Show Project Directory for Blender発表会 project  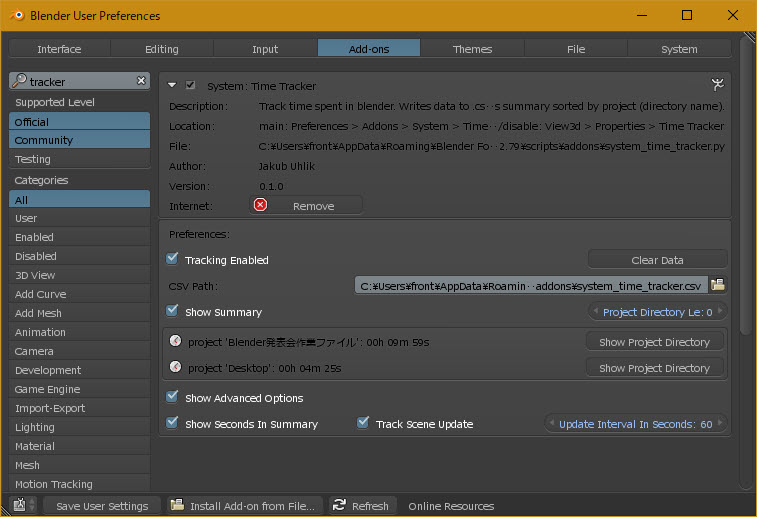(x=655, y=342)
